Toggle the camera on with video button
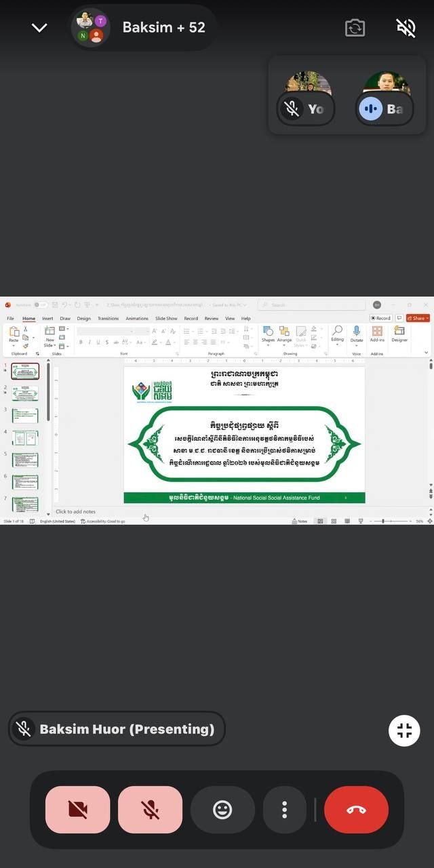Viewport: 434px width, 868px height. [x=77, y=810]
